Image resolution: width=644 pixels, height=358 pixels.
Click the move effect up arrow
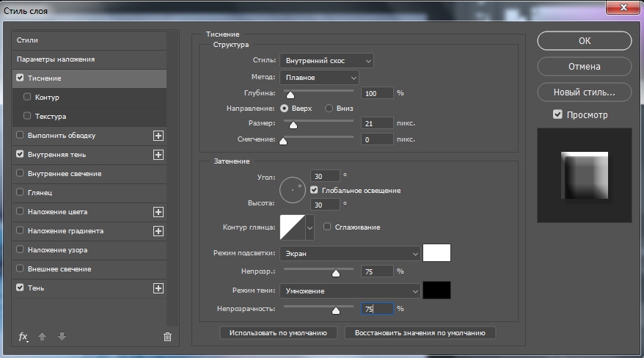tap(42, 337)
